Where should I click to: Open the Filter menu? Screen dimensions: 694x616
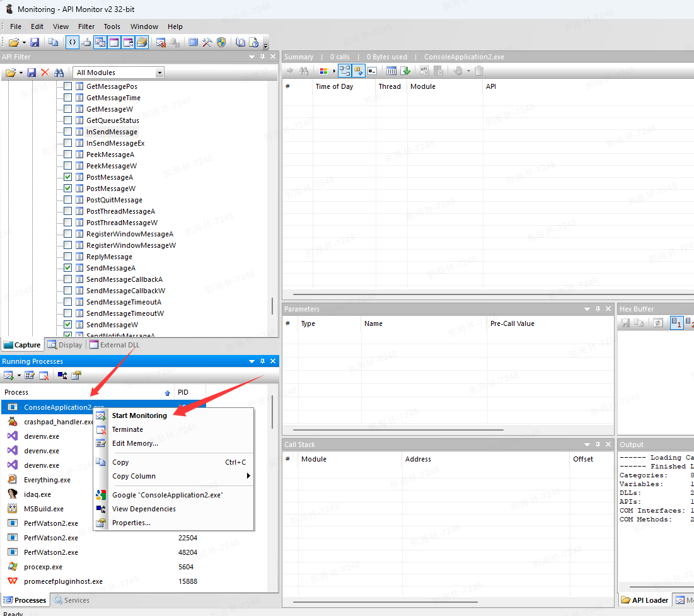point(86,26)
